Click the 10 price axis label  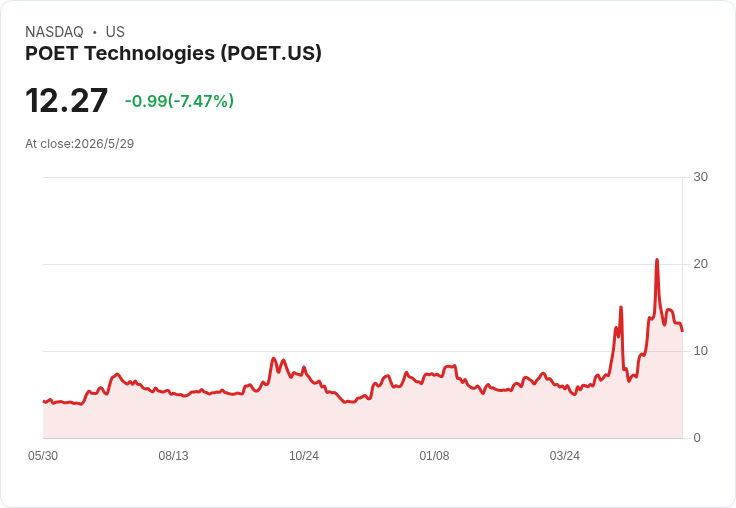click(x=700, y=351)
